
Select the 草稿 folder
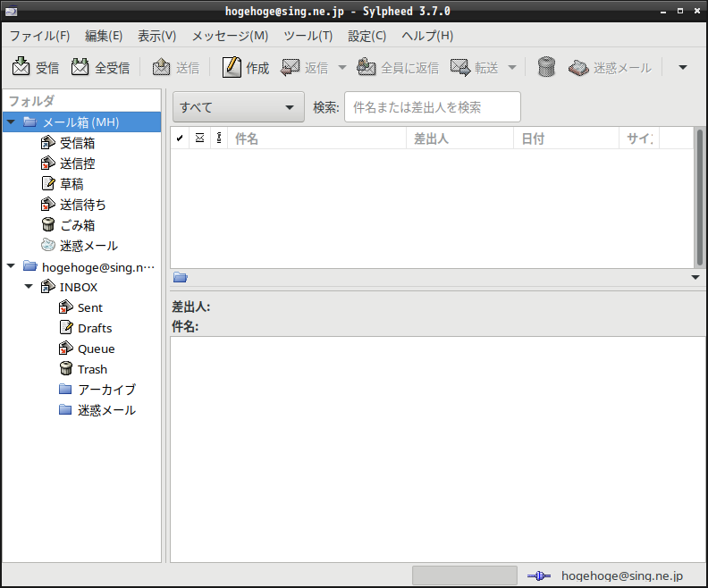coord(72,184)
